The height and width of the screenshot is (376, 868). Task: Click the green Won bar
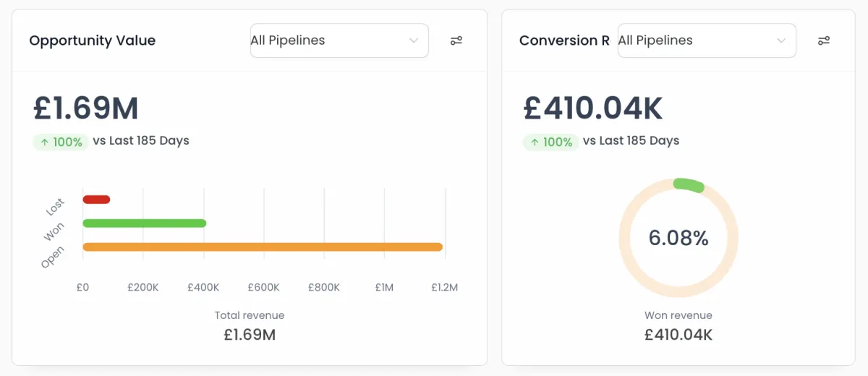[145, 223]
